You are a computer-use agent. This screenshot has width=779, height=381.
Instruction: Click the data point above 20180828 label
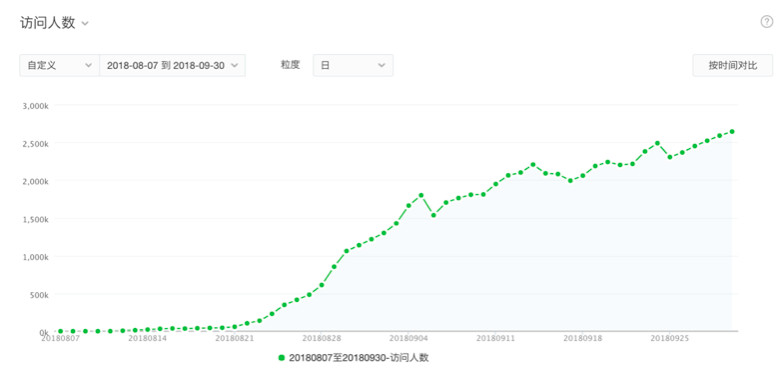tap(321, 285)
